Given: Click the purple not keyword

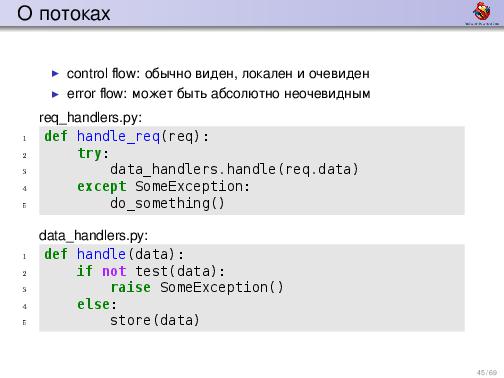Looking at the screenshot, I should coord(114,271).
